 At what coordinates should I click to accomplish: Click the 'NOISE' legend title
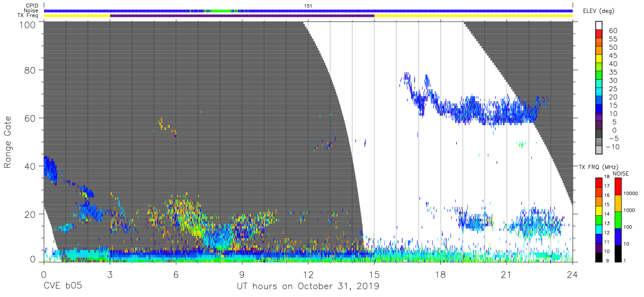pos(621,173)
